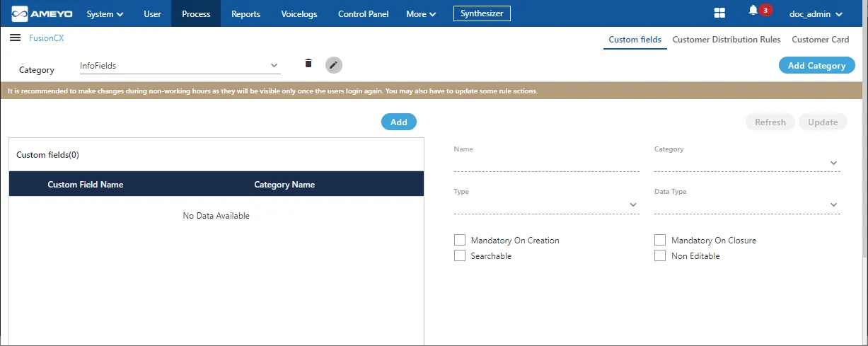Screen dimensions: 868x346
Task: Open the Voicelogs menu
Action: pyautogui.click(x=299, y=13)
